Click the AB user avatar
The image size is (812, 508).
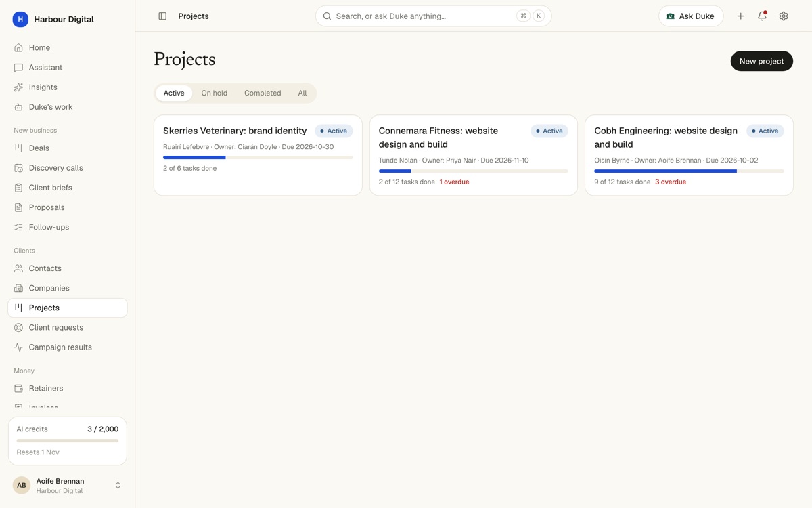[x=22, y=485]
